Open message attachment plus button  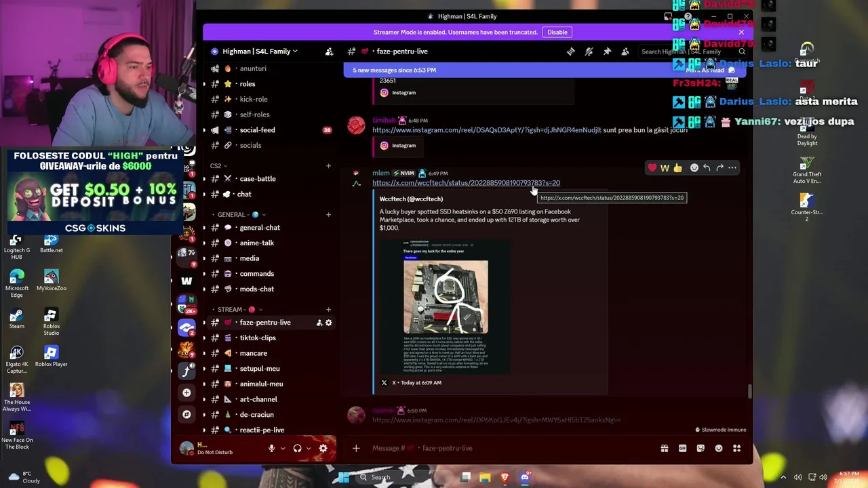(x=356, y=448)
